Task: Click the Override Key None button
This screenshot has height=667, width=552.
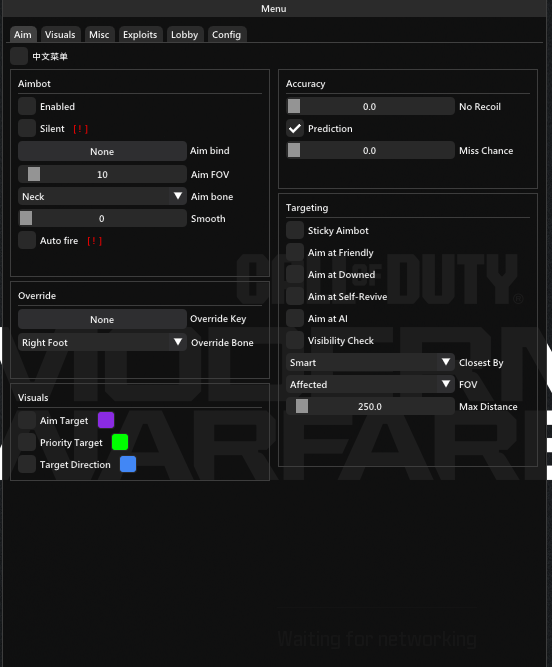Action: (x=102, y=319)
